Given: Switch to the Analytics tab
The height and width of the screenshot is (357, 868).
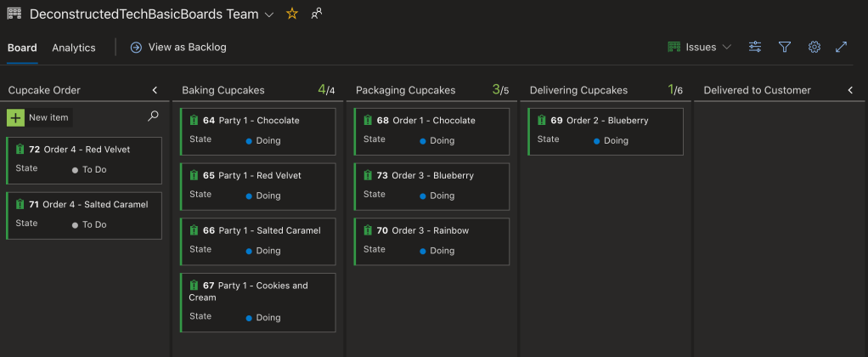Looking at the screenshot, I should point(74,48).
